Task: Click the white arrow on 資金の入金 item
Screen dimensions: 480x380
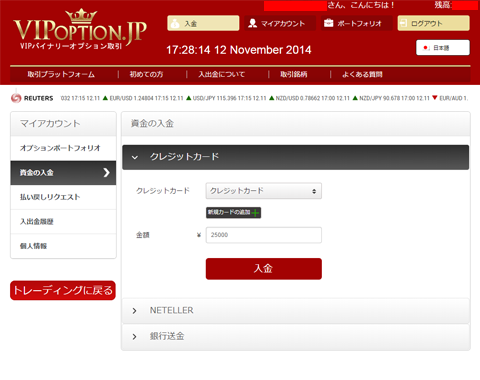Action: (x=106, y=172)
